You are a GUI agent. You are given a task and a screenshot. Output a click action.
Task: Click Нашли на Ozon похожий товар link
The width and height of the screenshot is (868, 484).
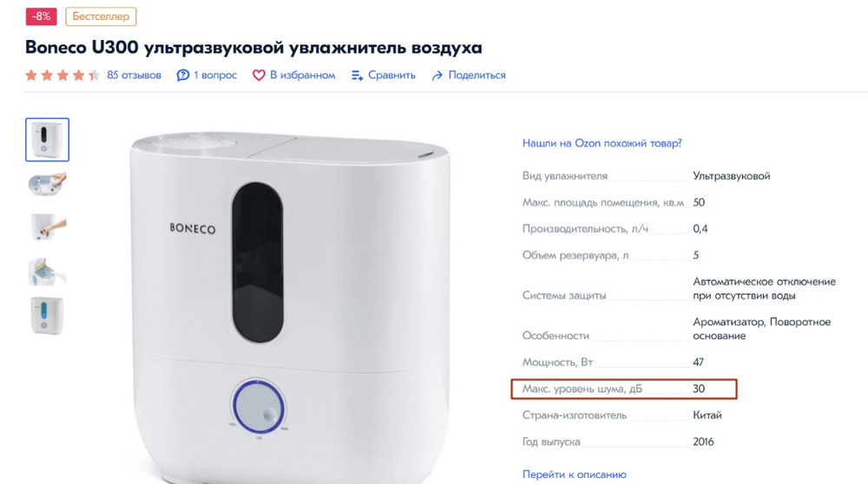pyautogui.click(x=602, y=143)
